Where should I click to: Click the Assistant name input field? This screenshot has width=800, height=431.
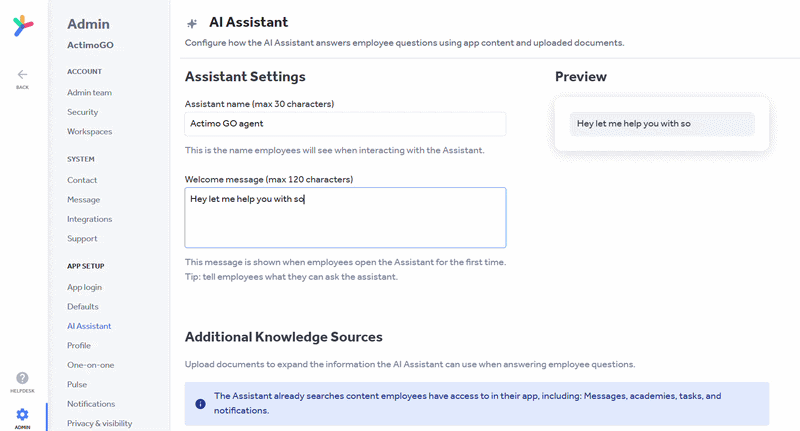pos(345,124)
